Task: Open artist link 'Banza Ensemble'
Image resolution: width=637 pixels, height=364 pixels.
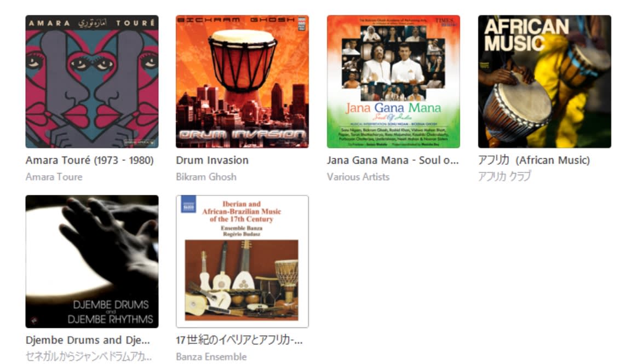Action: [x=211, y=357]
